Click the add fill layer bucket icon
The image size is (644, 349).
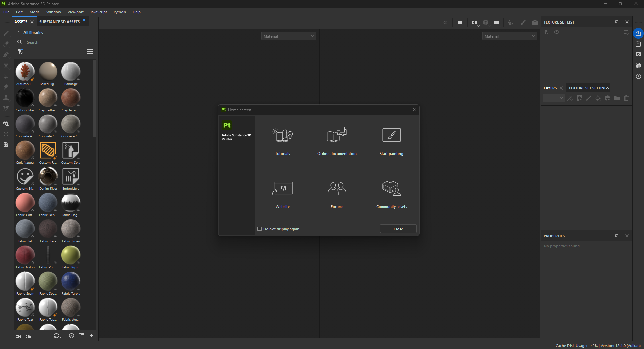598,98
